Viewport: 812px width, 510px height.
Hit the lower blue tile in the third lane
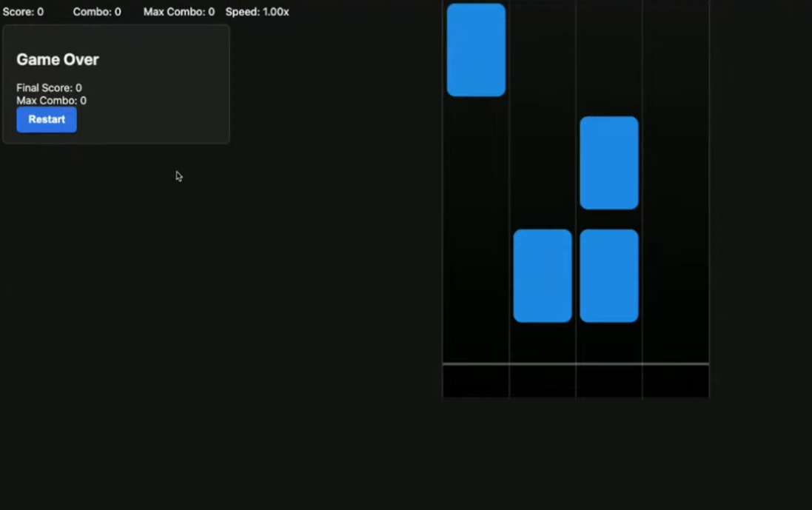[608, 275]
